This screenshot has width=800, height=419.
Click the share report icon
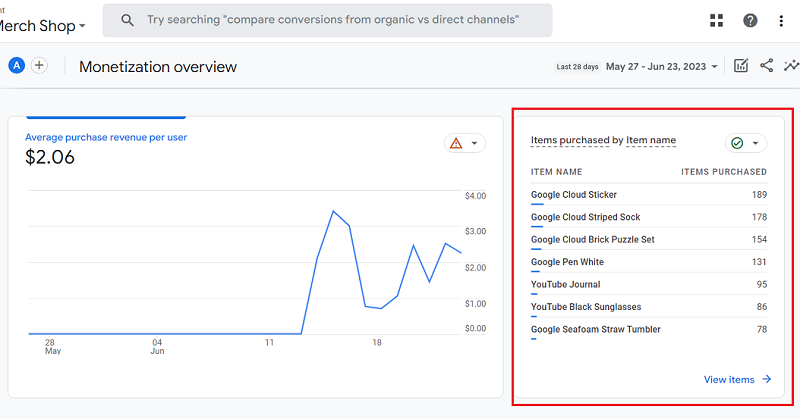[x=767, y=66]
